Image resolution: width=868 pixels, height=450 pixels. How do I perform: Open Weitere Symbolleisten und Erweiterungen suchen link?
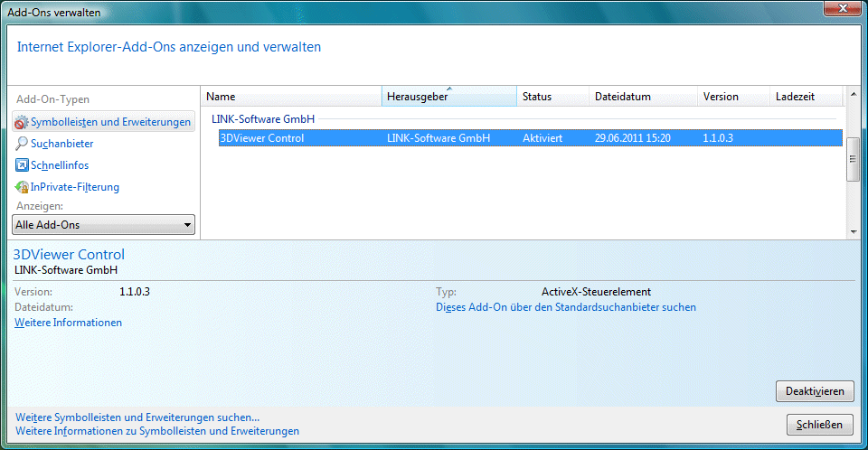[x=137, y=417]
